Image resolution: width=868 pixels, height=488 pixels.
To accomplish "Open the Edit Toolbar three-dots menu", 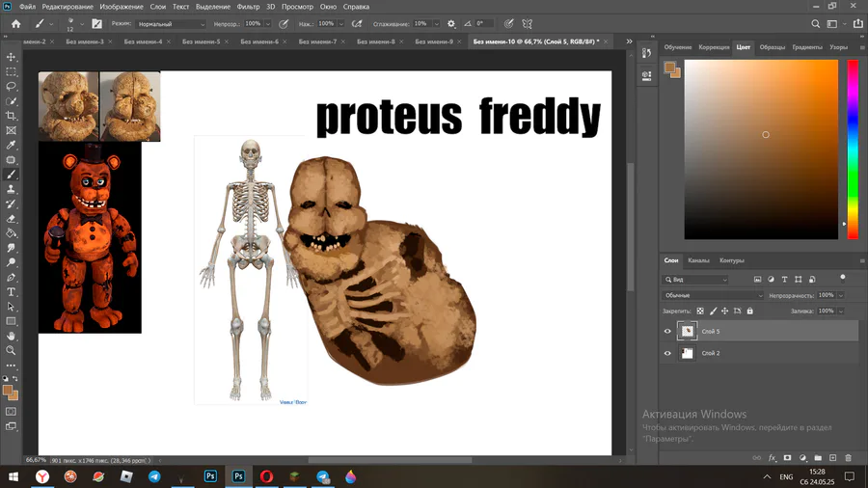I will [11, 366].
